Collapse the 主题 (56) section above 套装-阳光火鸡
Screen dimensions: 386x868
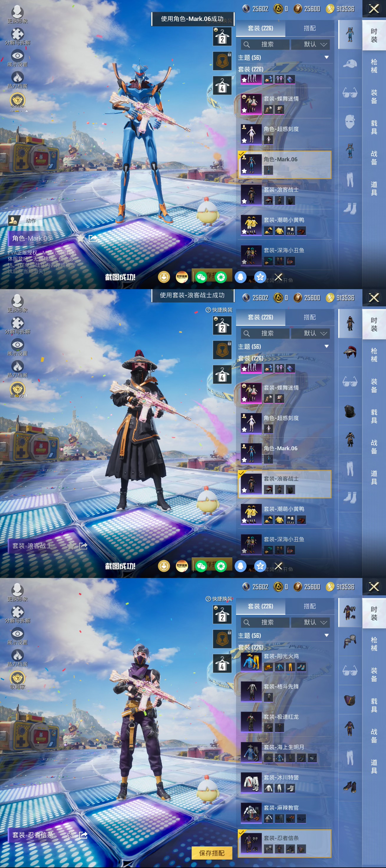326,635
